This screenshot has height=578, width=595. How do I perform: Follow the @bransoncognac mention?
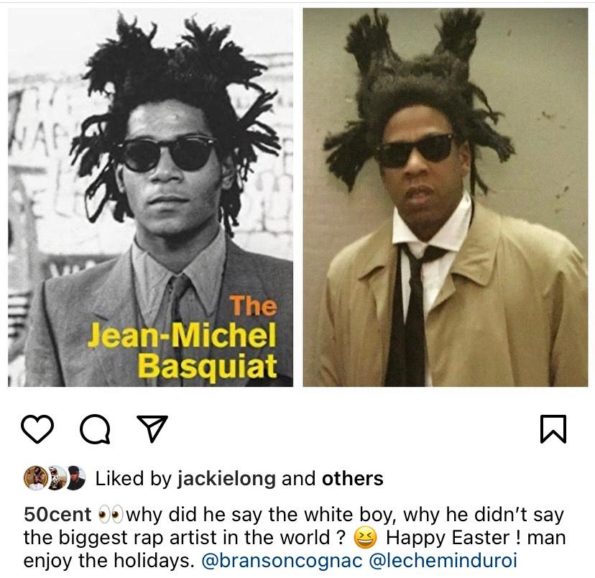click(282, 561)
